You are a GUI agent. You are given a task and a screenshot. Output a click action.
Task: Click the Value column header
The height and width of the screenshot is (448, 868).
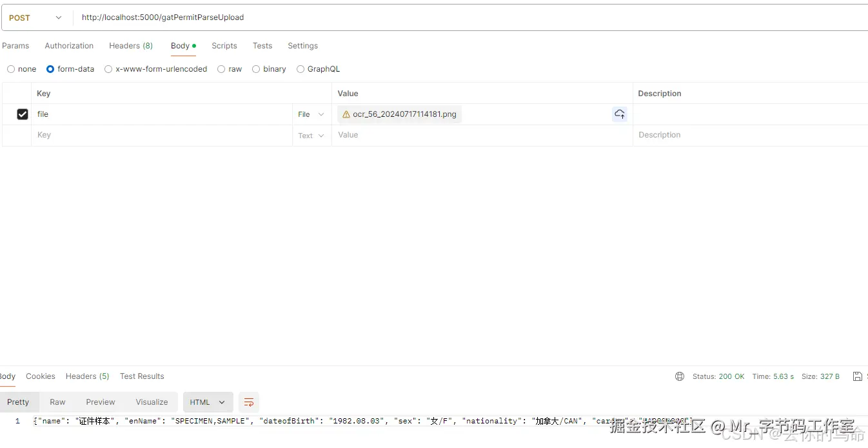click(x=348, y=94)
